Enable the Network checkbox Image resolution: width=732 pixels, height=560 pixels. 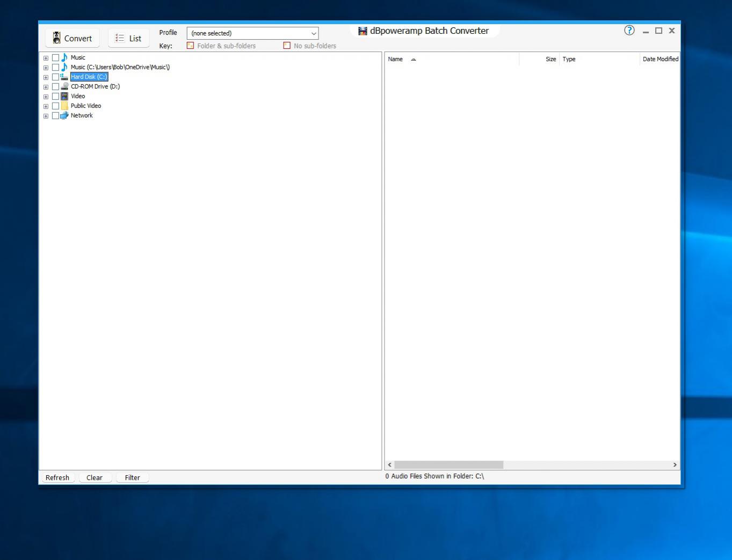pos(55,115)
